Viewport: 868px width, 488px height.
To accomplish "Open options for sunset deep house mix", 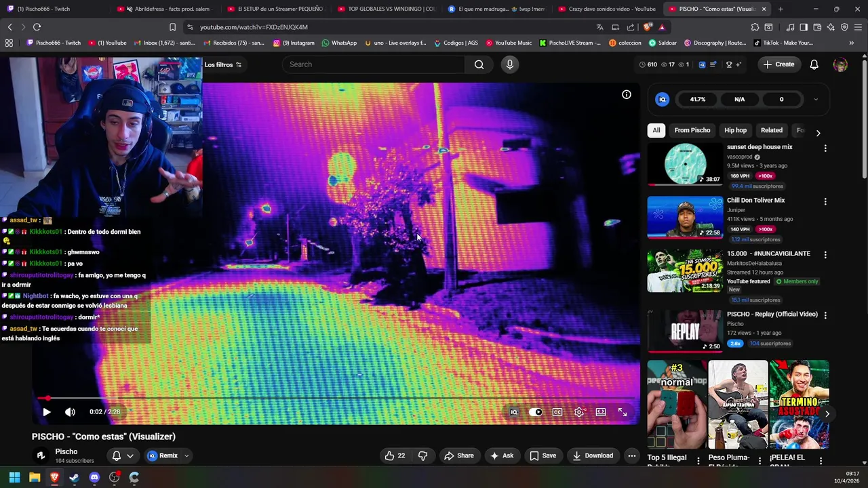I will [825, 148].
